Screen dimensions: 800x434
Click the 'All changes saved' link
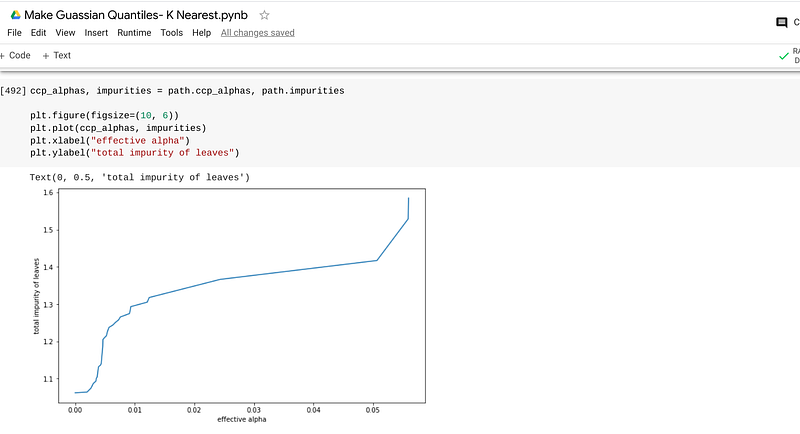(258, 33)
